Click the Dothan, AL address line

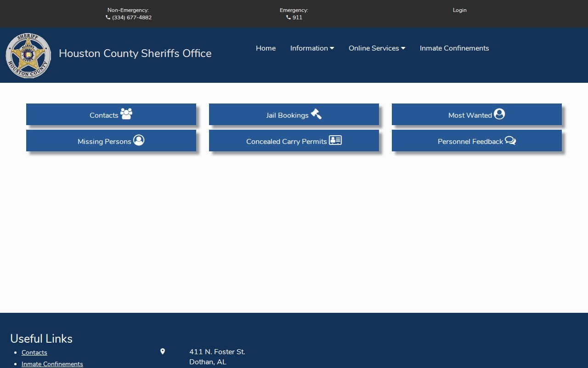(x=208, y=362)
